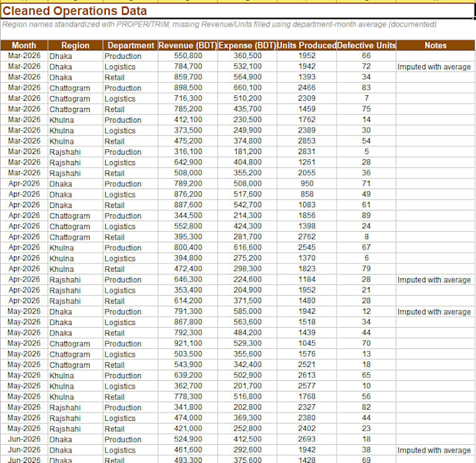Click the 'Region' column header
Image resolution: width=476 pixels, height=463 pixels.
[x=76, y=46]
